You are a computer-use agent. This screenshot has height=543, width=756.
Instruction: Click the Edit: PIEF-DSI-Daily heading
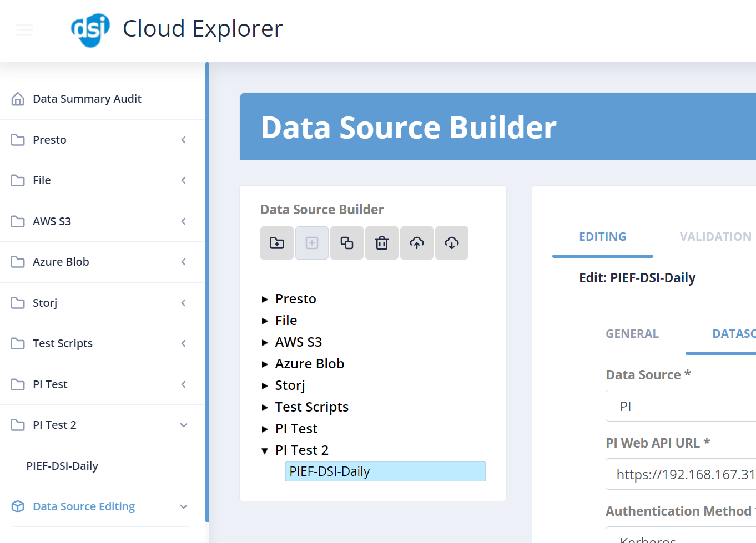637,278
